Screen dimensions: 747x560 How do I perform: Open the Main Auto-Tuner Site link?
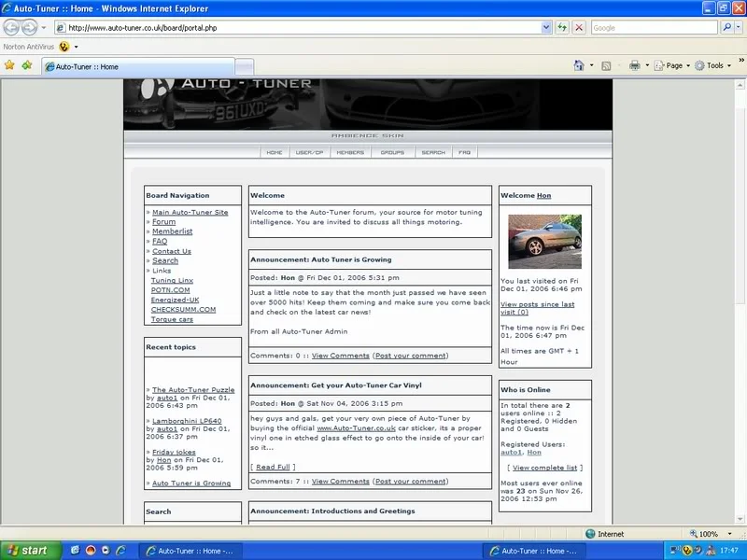(x=190, y=213)
